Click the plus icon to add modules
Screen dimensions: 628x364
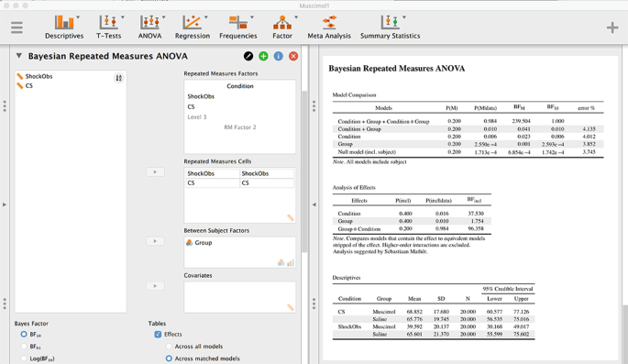612,28
